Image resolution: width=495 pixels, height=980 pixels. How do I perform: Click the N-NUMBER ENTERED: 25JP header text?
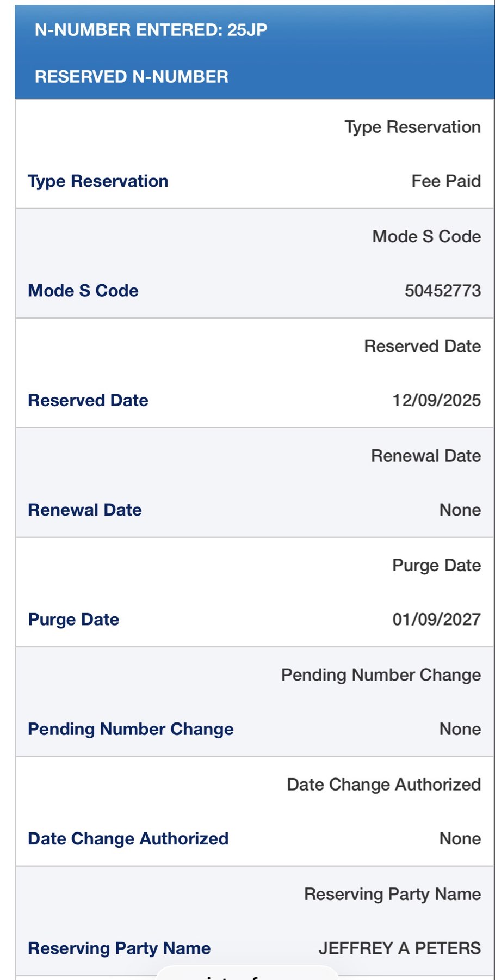[151, 30]
